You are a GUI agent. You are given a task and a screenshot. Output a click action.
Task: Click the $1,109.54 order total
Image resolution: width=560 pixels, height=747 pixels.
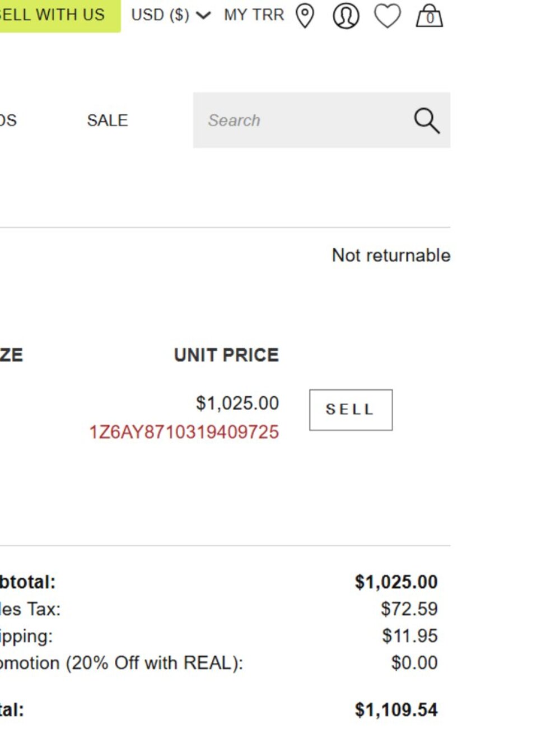pos(396,710)
